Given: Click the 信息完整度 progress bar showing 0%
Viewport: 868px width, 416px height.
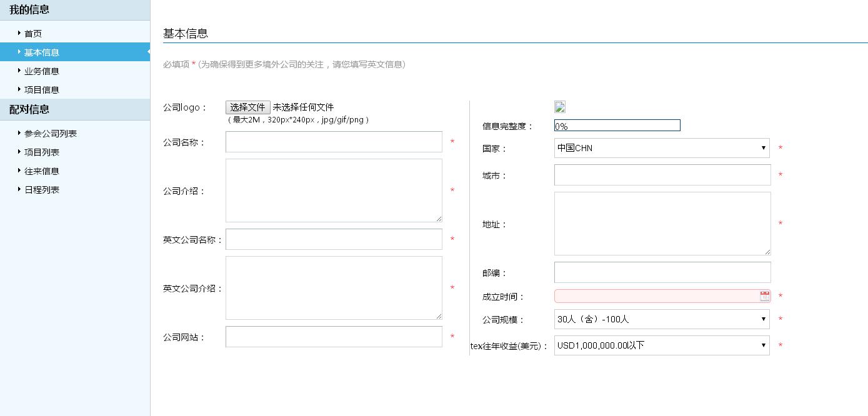Looking at the screenshot, I should click(617, 126).
